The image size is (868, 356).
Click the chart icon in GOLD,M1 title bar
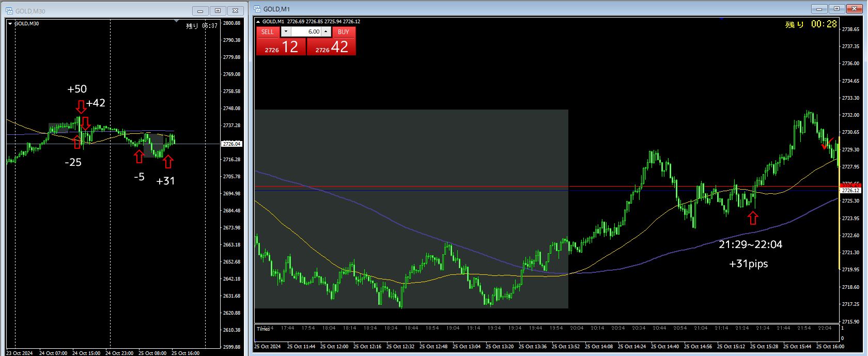coord(257,9)
